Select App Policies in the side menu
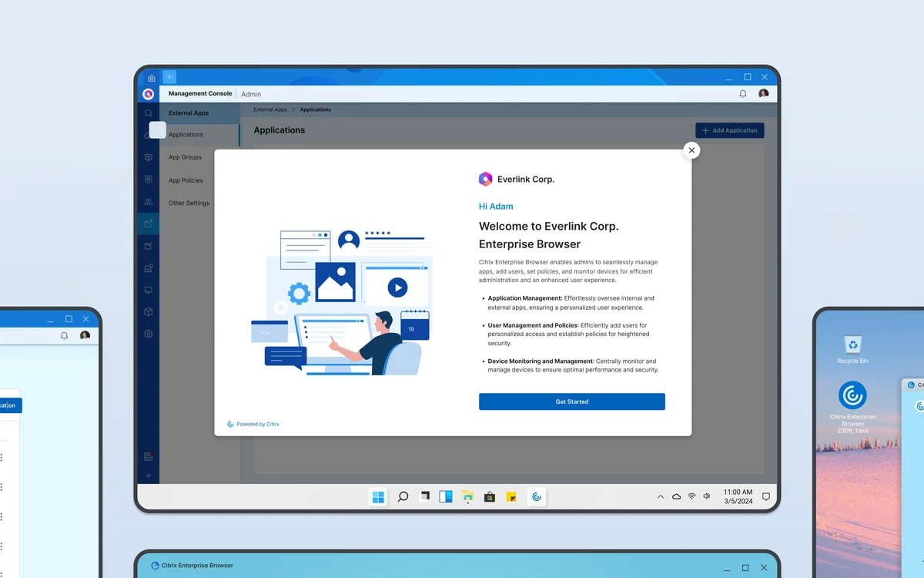Image resolution: width=924 pixels, height=578 pixels. pos(186,180)
